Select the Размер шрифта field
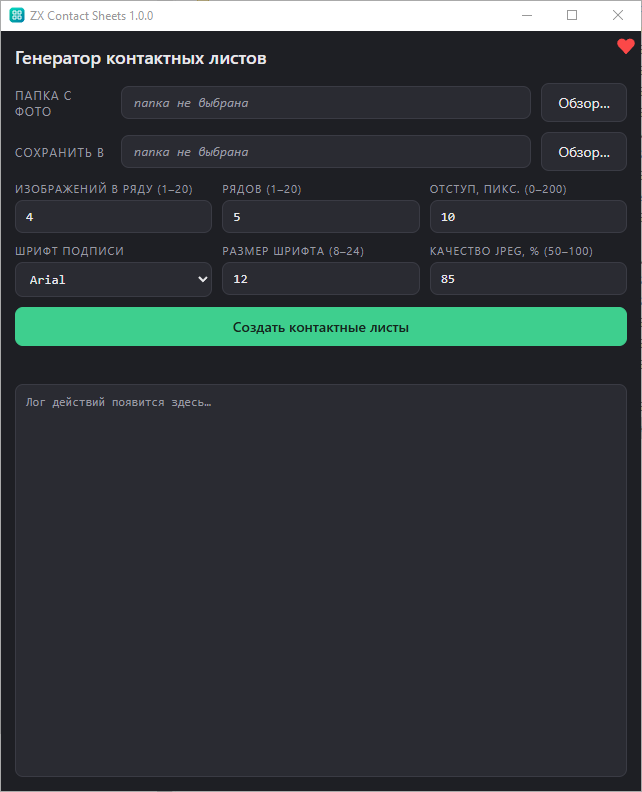The height and width of the screenshot is (792, 642). pyautogui.click(x=321, y=278)
